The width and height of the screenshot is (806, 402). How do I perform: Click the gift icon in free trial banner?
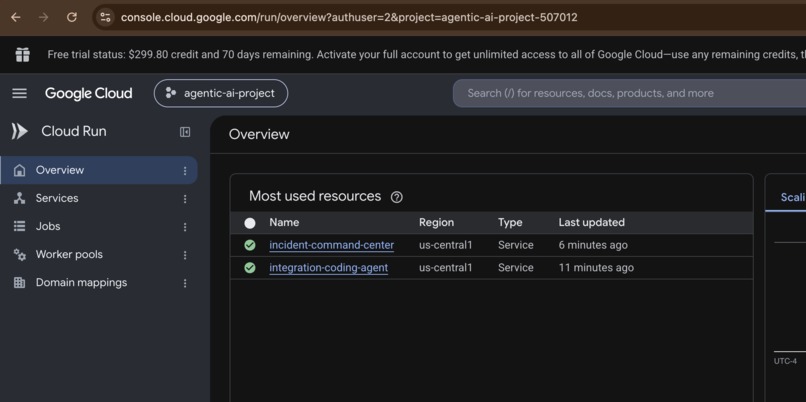point(22,54)
